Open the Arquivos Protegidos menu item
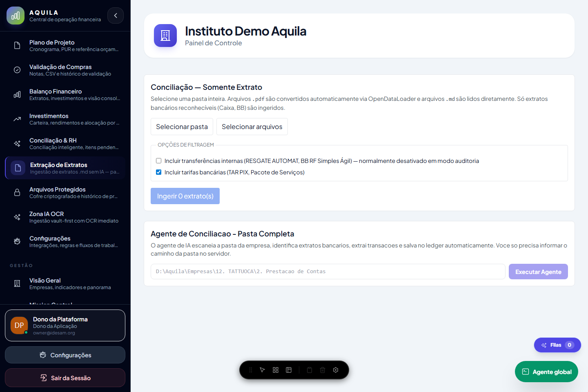Screen dimensions: 588x392 click(x=65, y=192)
